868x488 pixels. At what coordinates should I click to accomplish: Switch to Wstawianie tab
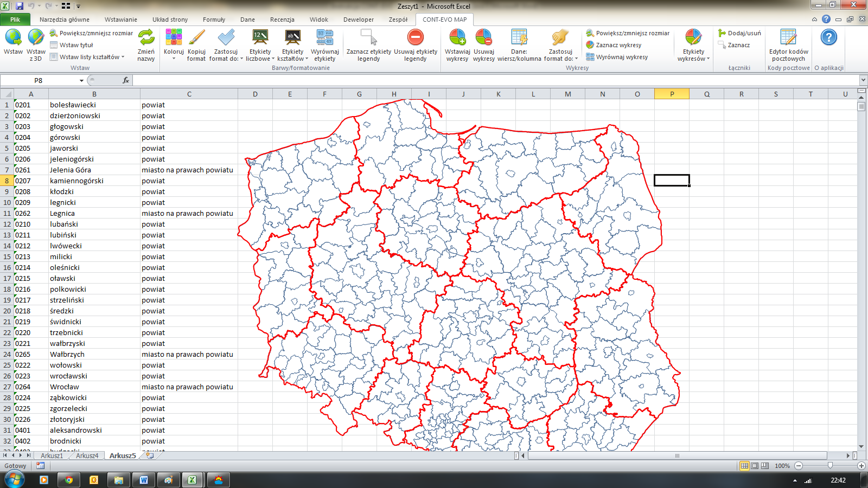[x=121, y=20]
